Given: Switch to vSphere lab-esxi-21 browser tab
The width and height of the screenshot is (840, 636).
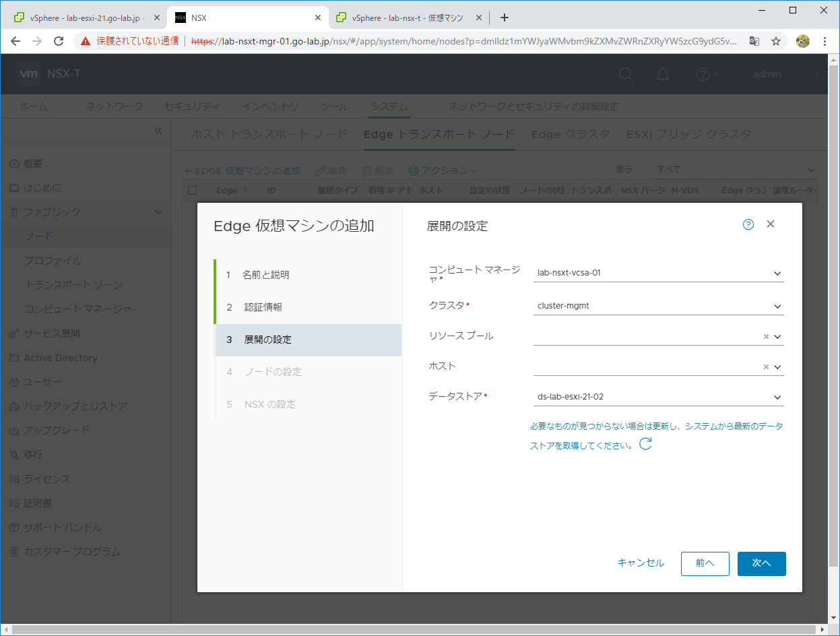Looking at the screenshot, I should coord(87,18).
